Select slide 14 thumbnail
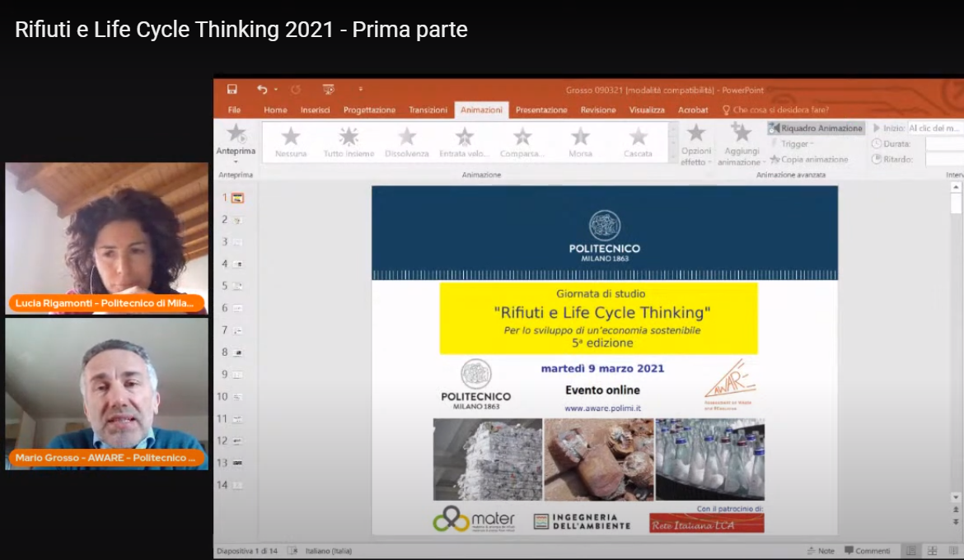The image size is (964, 560). pos(237,485)
